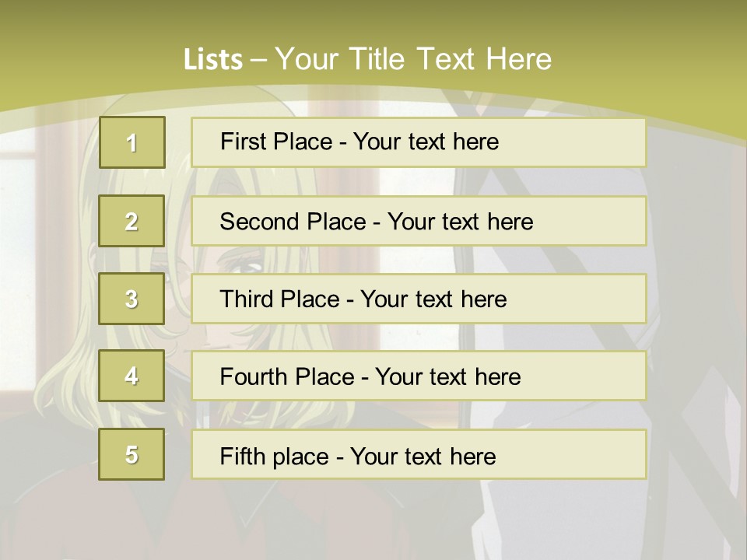Click "Your Title Text Here" title text

[413, 59]
